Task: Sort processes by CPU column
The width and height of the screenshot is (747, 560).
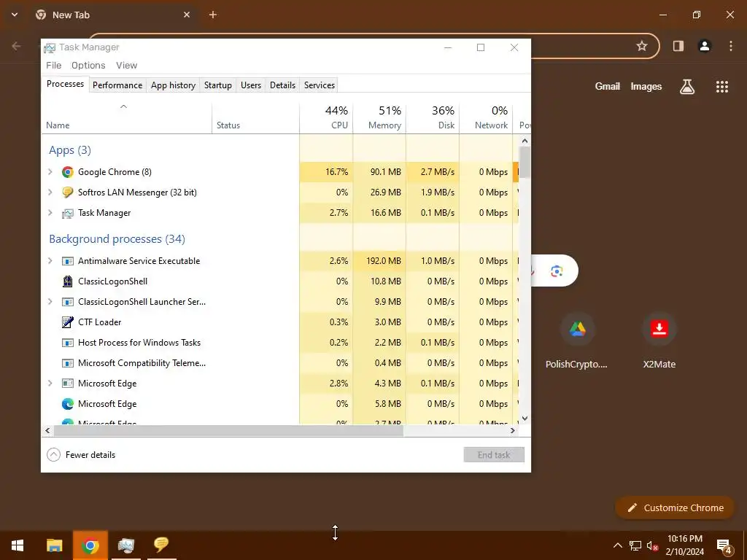Action: pos(326,117)
